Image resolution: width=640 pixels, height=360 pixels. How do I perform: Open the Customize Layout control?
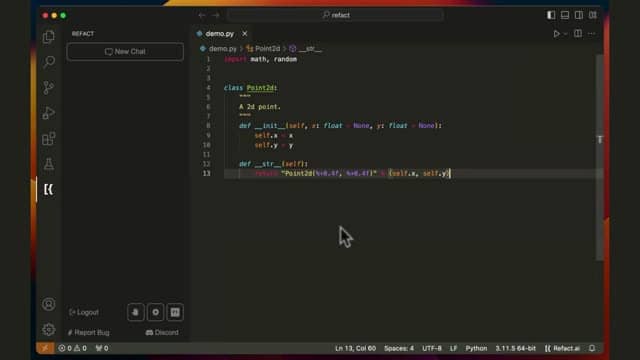click(593, 15)
